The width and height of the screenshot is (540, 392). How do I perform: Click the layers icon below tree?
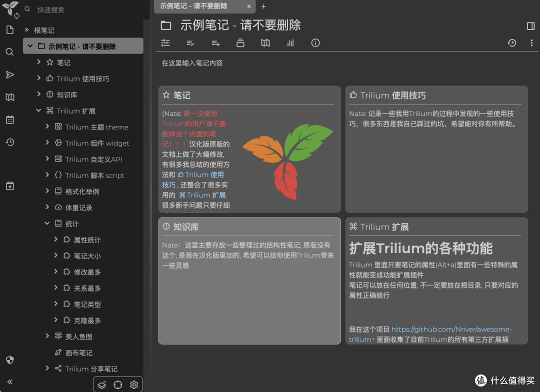[101, 385]
